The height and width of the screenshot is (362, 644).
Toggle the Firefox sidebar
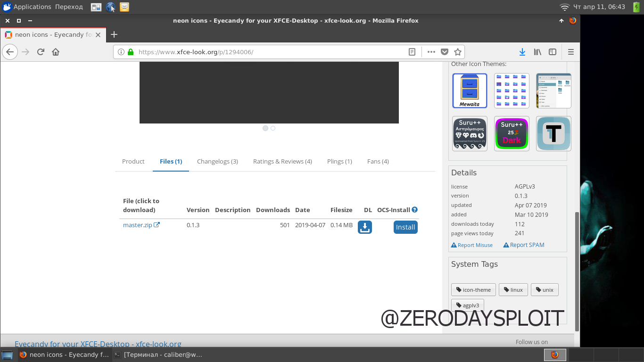pos(553,52)
